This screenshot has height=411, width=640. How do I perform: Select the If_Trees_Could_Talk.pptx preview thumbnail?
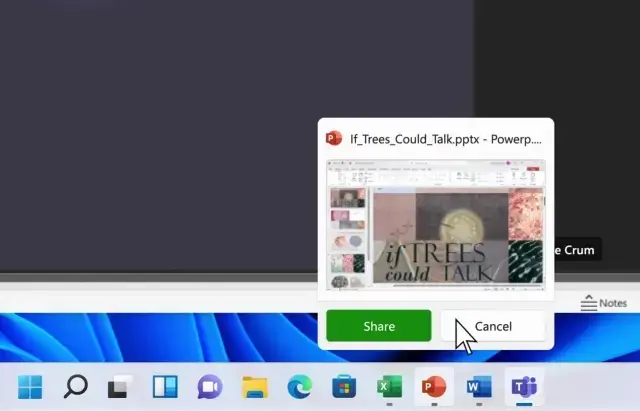click(436, 225)
